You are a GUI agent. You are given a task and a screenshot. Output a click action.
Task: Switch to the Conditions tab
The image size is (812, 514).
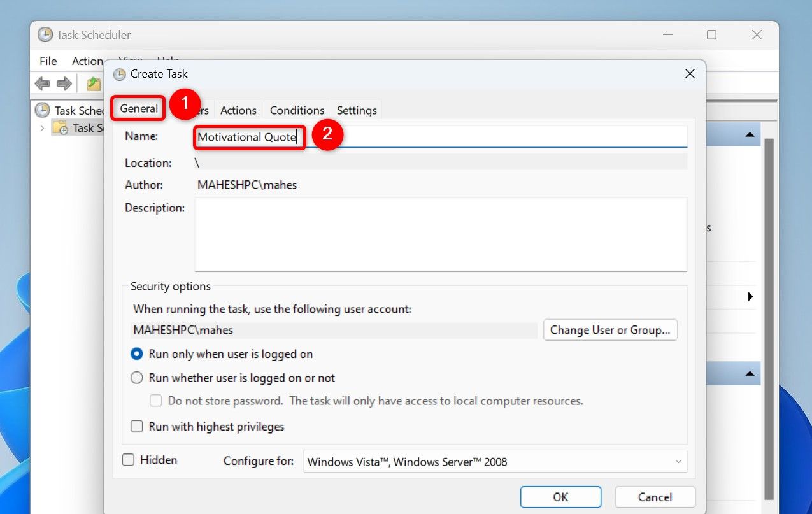[x=297, y=110]
